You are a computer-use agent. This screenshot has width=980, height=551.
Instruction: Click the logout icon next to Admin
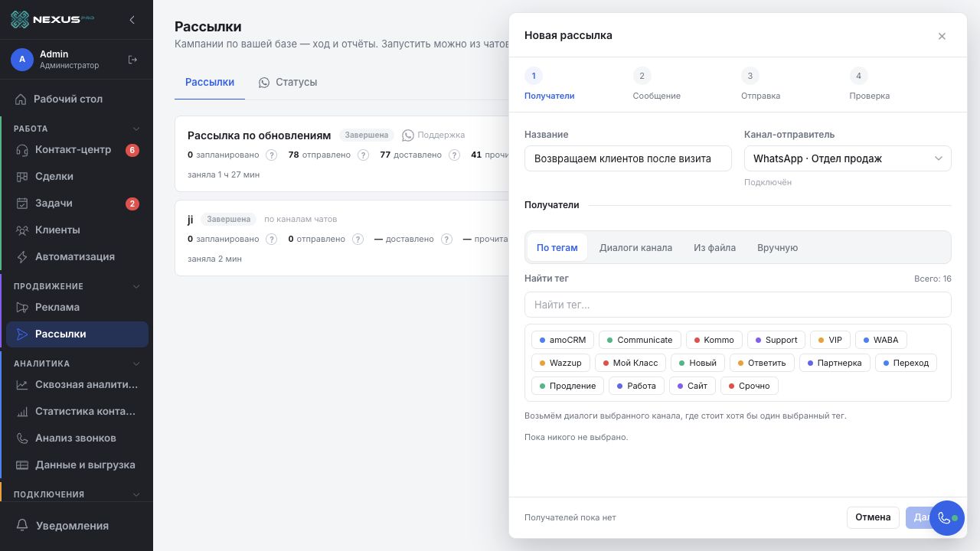(132, 60)
